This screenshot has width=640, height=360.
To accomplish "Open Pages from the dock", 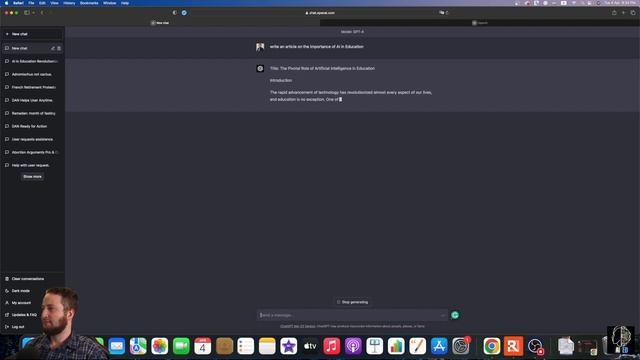I will click(x=418, y=346).
